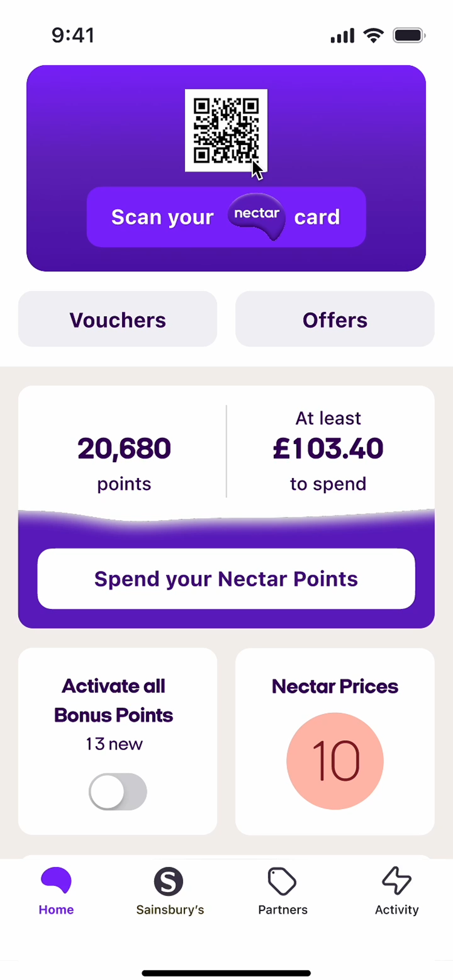The width and height of the screenshot is (453, 980).
Task: Open the Sainsbury's S icon
Action: [169, 881]
